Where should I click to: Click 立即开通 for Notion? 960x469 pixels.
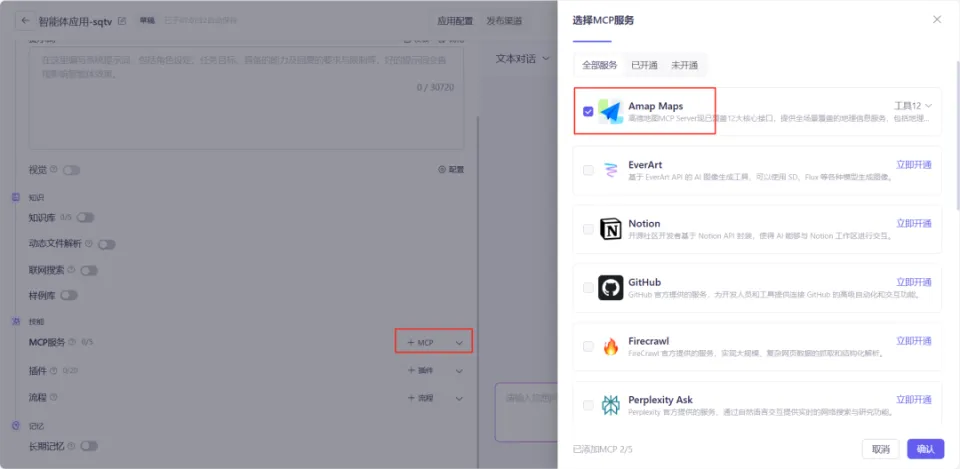point(913,223)
